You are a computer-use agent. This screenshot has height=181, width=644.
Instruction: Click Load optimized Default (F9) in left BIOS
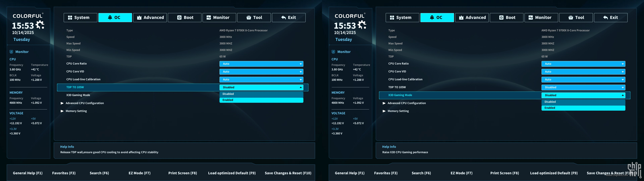(232, 173)
